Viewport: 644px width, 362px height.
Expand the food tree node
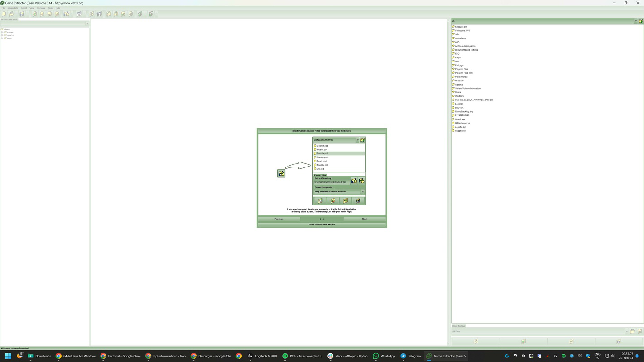[2, 38]
